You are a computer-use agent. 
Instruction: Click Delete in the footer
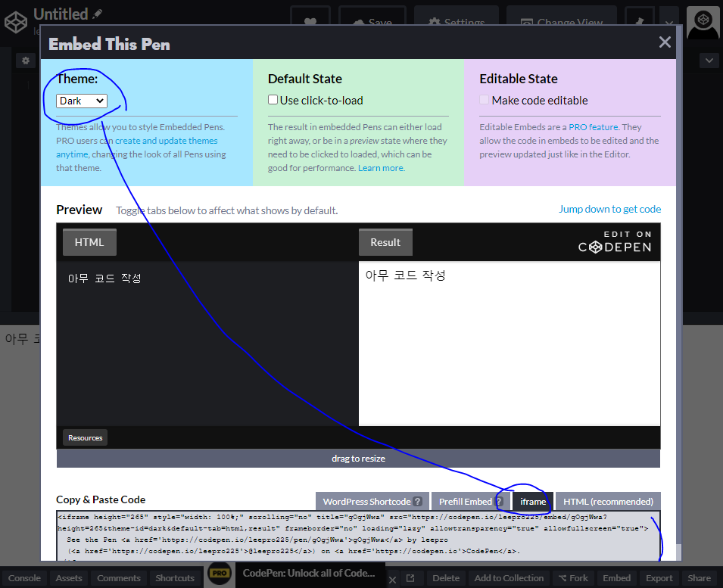[x=446, y=578]
